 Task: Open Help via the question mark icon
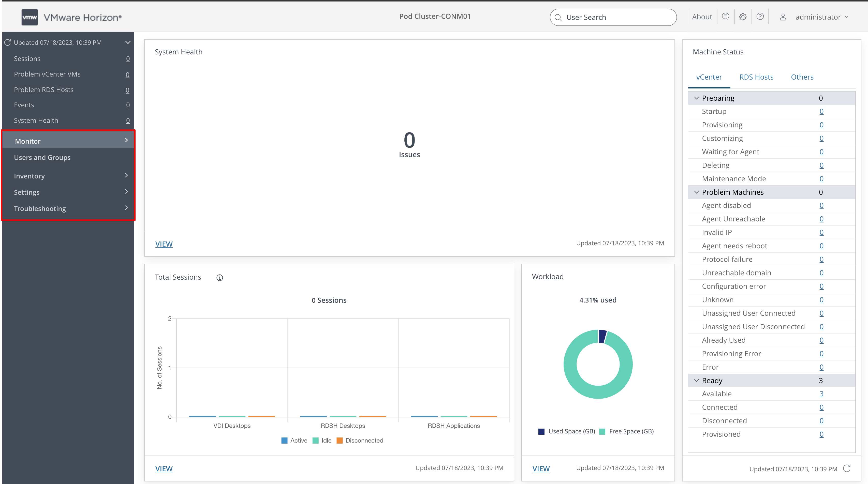[x=760, y=17]
